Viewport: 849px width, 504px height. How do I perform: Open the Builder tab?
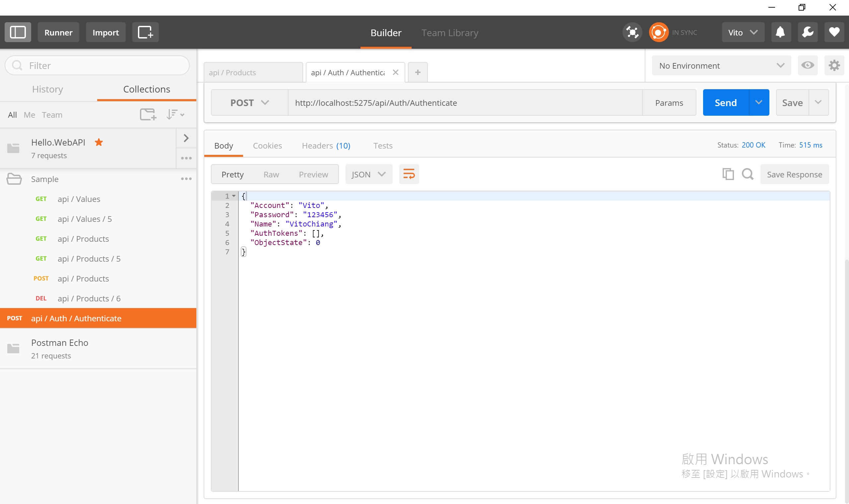click(x=386, y=32)
